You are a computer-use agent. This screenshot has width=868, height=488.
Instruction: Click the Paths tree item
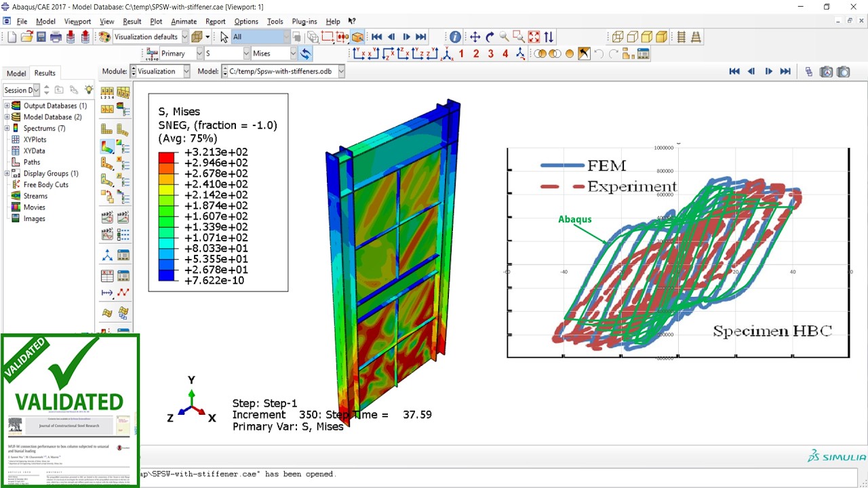click(31, 162)
